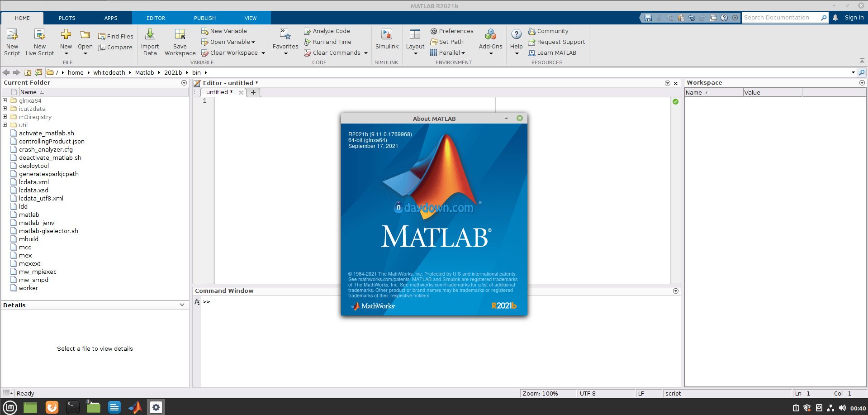This screenshot has width=868, height=415.
Task: Click the New plus icon
Action: [66, 34]
